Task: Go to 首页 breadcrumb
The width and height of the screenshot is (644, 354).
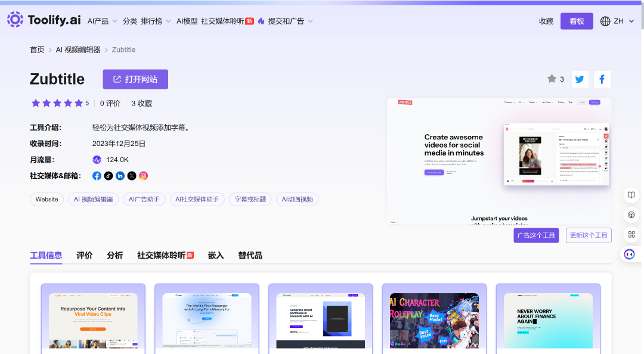Action: click(x=37, y=49)
